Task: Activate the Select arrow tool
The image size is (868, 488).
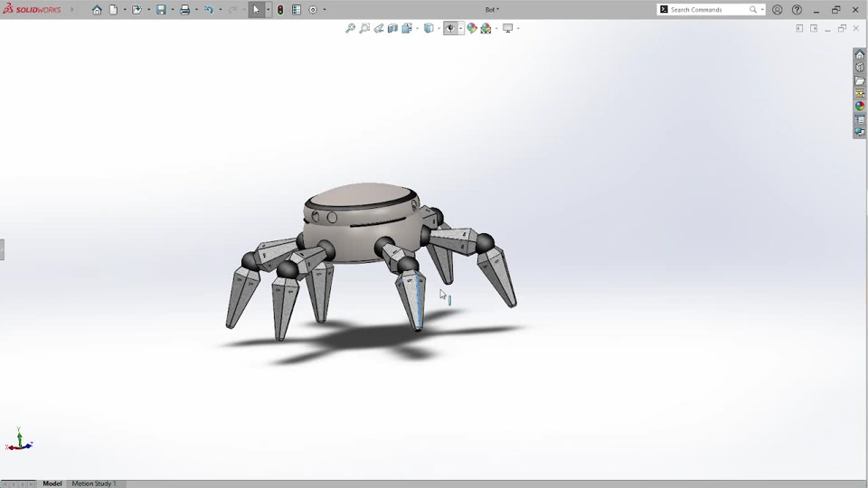Action: click(256, 10)
